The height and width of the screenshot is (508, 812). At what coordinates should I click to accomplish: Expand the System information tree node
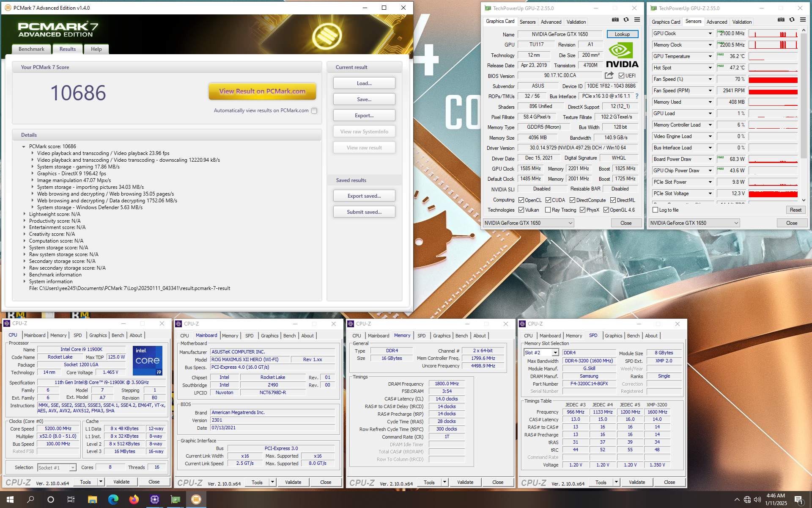click(24, 282)
